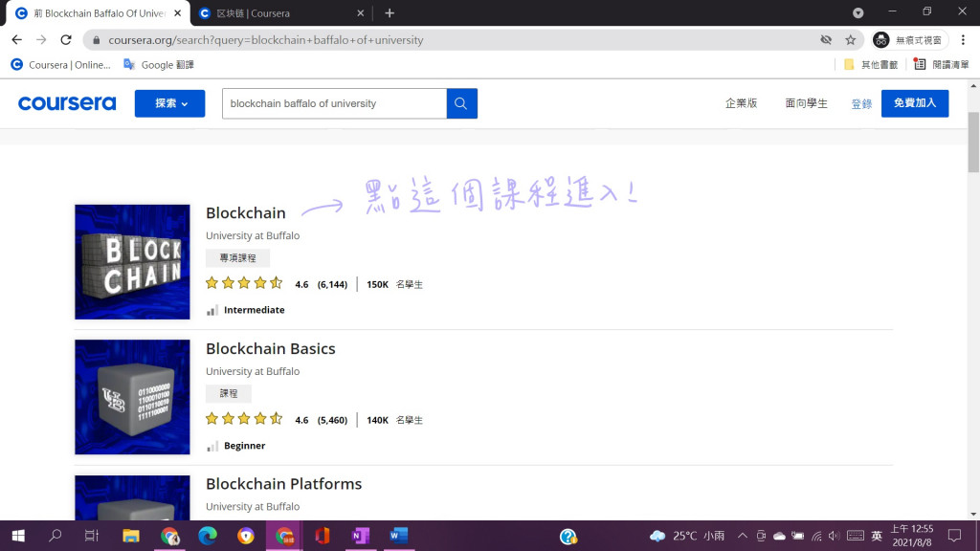Click the Blockchain Platforms thumbnail

[132, 497]
